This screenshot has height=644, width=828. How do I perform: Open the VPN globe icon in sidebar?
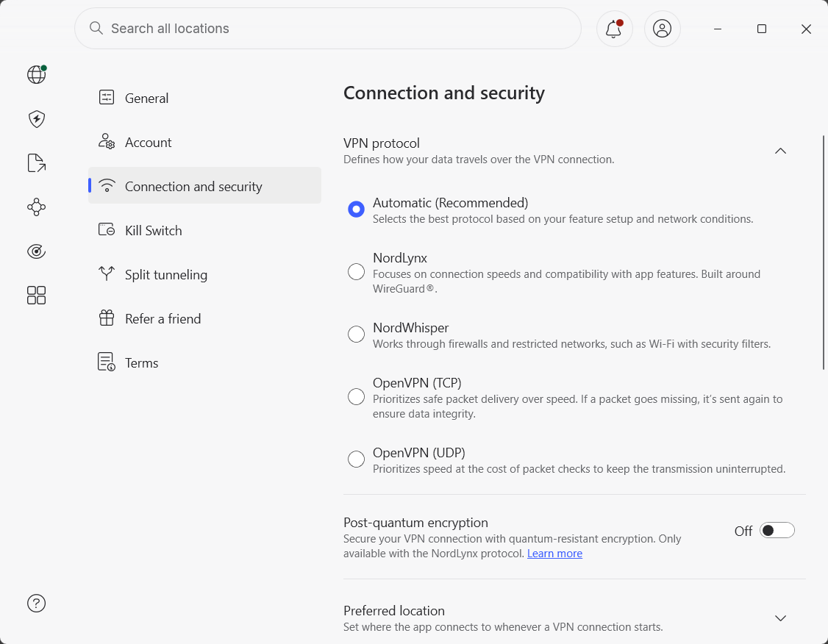click(x=37, y=74)
